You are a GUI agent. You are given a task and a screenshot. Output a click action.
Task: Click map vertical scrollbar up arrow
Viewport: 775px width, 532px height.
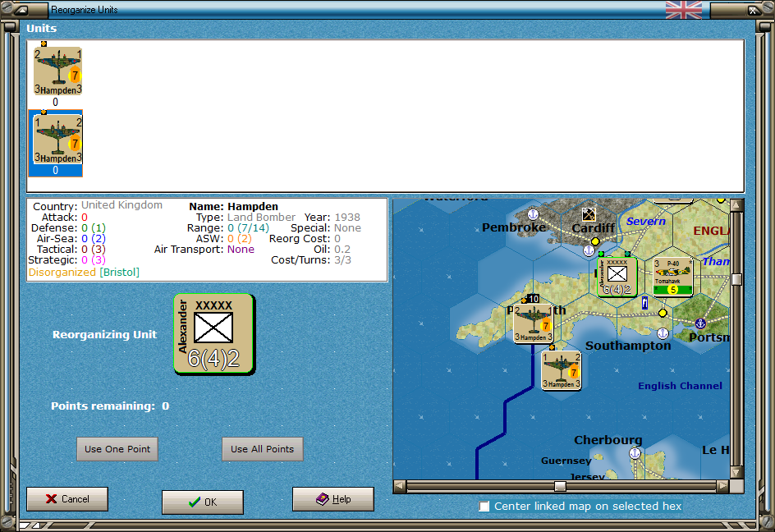[736, 205]
